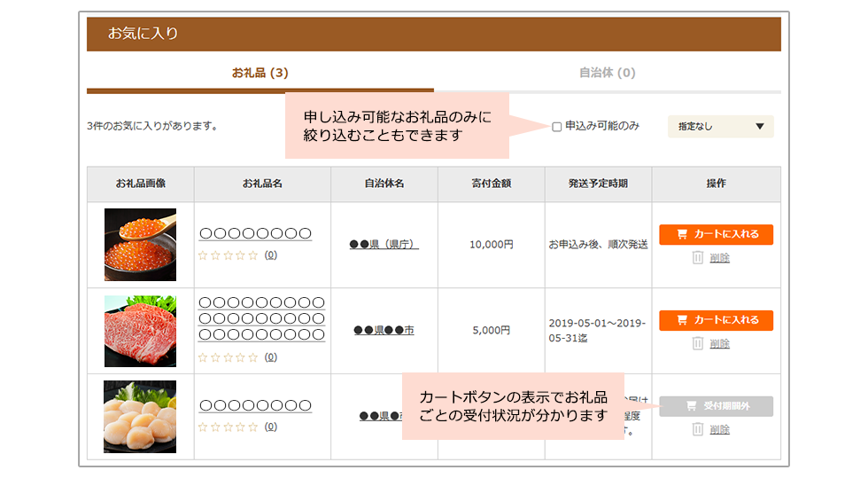868x478 pixels.
Task: Open the beef gift thumbnail
Action: point(140,331)
